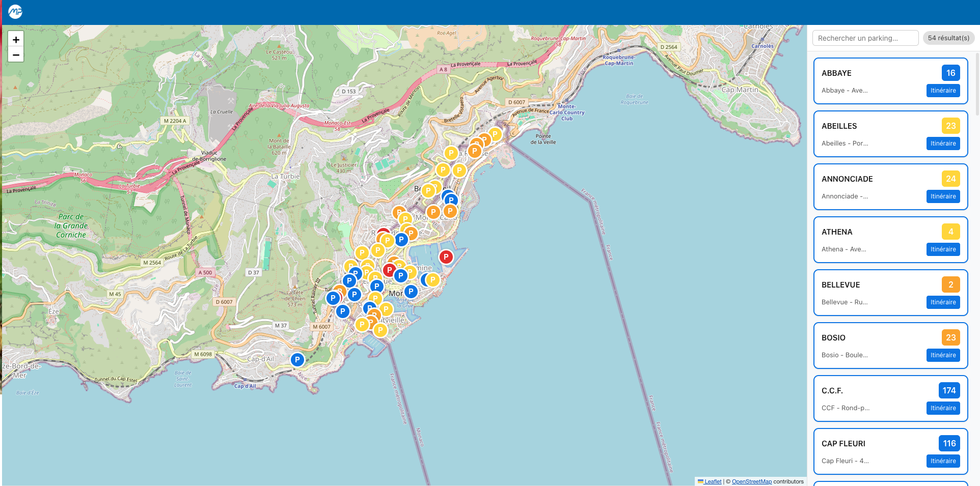This screenshot has width=980, height=486.
Task: Select the southernmost yellow marker in Fontvieille
Action: [x=380, y=330]
